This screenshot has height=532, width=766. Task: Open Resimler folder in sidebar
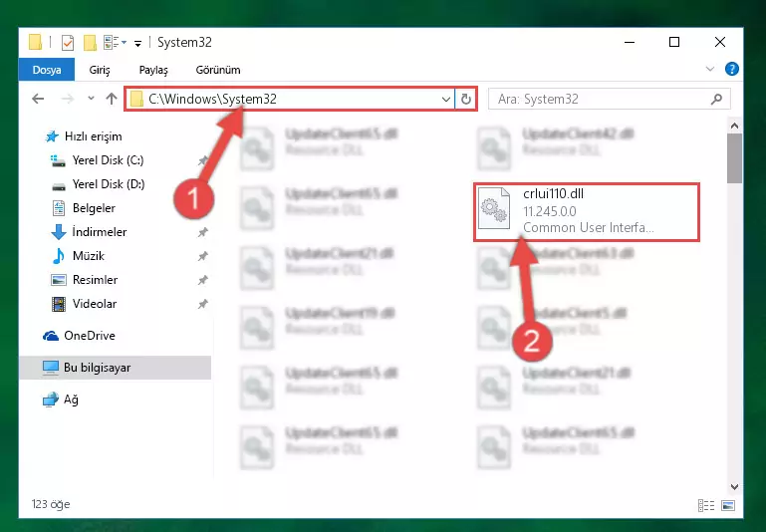tap(84, 280)
